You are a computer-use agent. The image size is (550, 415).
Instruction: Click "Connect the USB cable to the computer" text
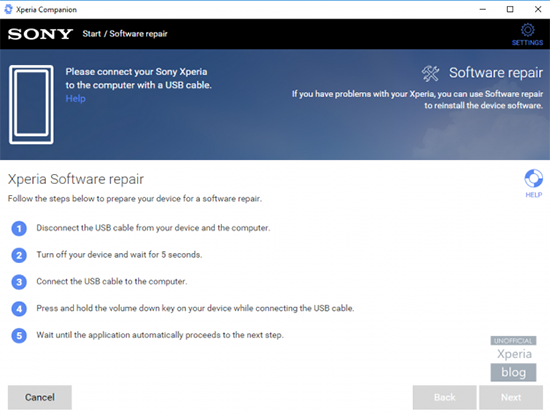tap(112, 281)
